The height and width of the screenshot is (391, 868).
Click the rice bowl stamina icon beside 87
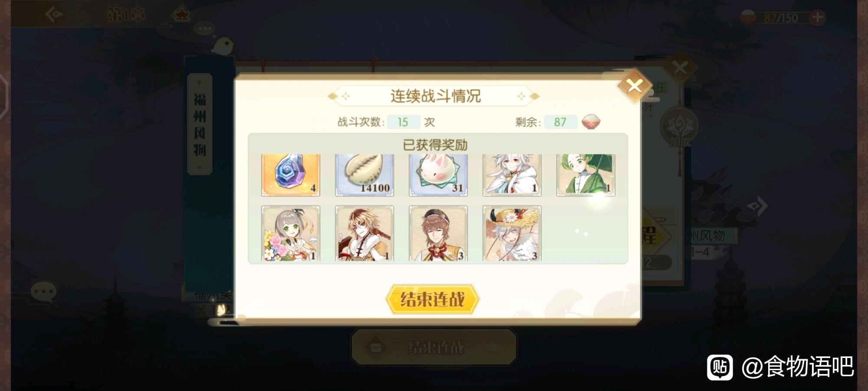pos(591,122)
